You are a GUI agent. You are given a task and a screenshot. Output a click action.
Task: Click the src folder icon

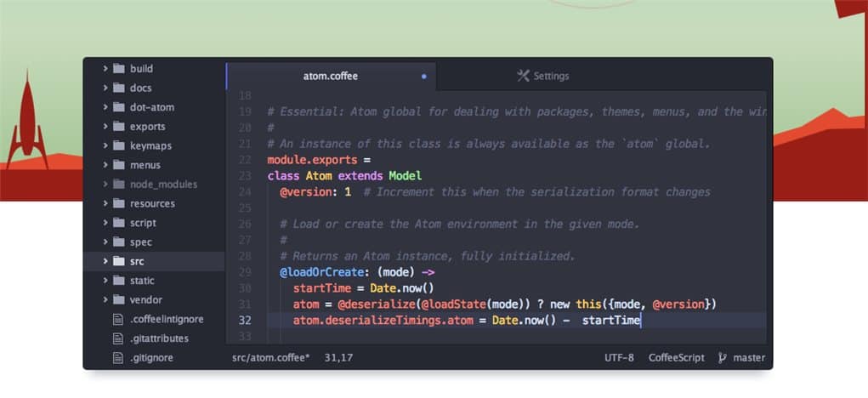pos(118,261)
